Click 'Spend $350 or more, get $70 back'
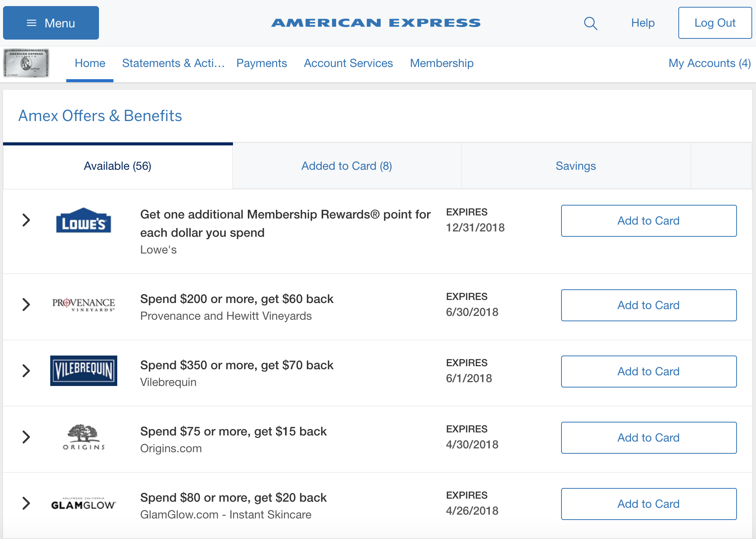Image resolution: width=756 pixels, height=539 pixels. pyautogui.click(x=237, y=365)
